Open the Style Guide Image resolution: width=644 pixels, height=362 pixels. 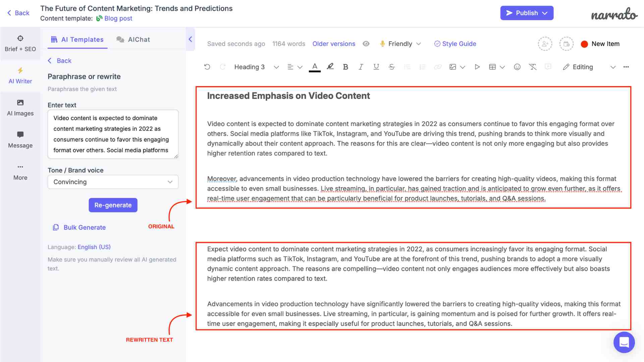click(455, 44)
